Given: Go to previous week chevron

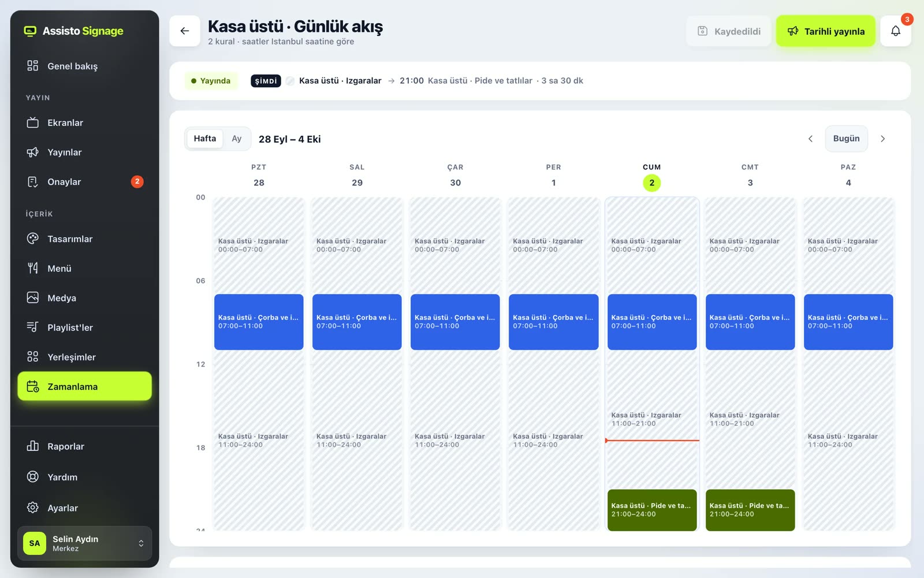Looking at the screenshot, I should [810, 139].
